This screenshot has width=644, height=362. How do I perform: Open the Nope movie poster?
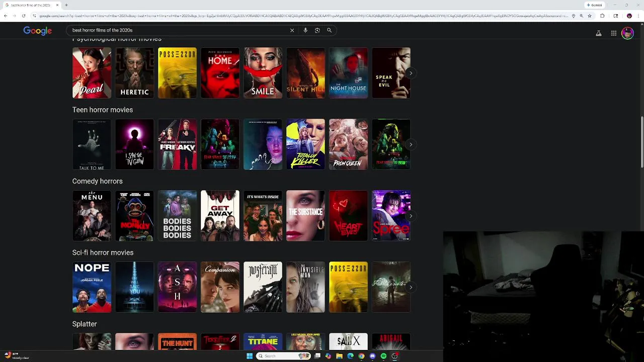[x=92, y=287]
